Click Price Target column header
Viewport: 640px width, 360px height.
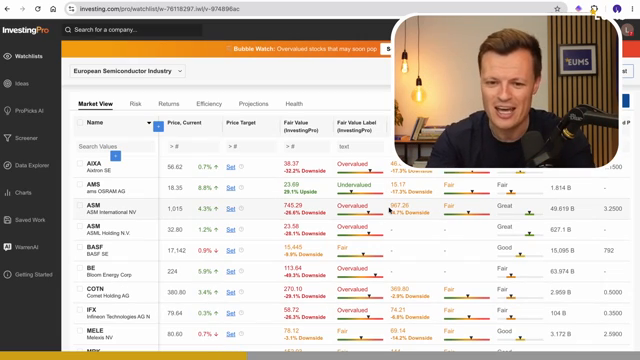pos(241,123)
